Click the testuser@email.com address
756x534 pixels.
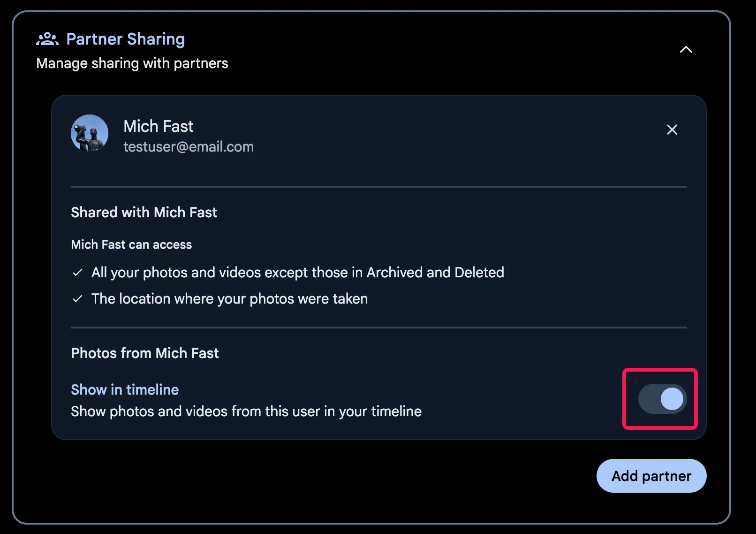pos(189,147)
